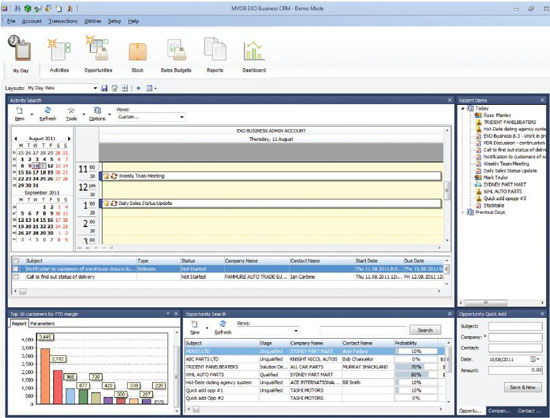Image resolution: width=550 pixels, height=418 pixels.
Task: Select Stocktake in Recent Items tree
Action: (x=494, y=205)
